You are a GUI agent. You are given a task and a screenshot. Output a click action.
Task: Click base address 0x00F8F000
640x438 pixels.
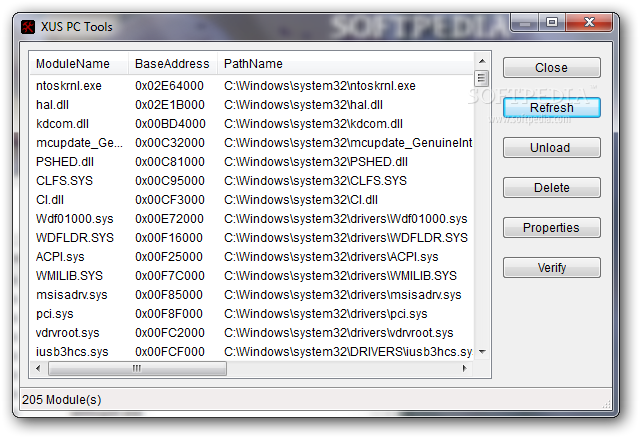click(169, 313)
